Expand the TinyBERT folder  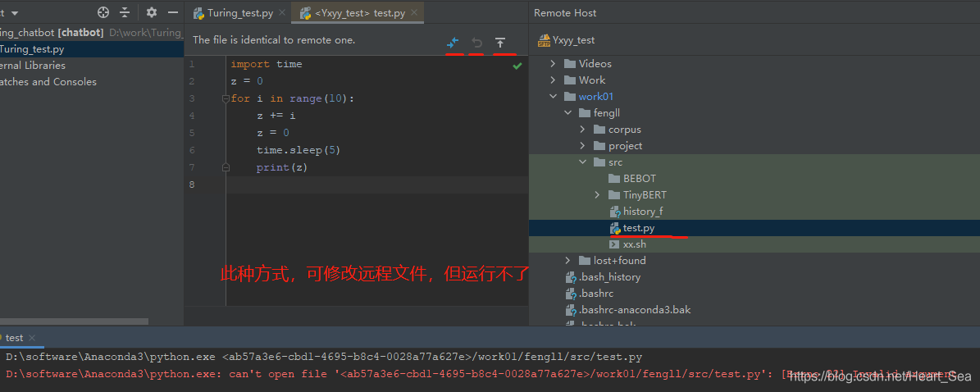(x=598, y=195)
